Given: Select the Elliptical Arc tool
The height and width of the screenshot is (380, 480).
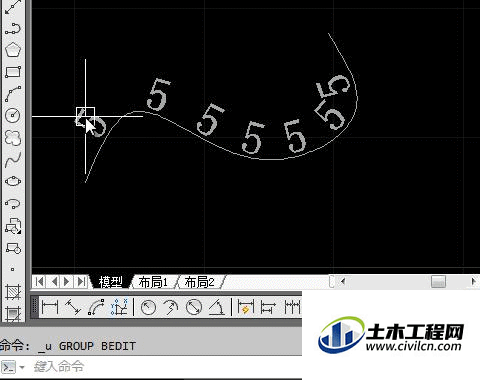Looking at the screenshot, I should click(x=13, y=203).
